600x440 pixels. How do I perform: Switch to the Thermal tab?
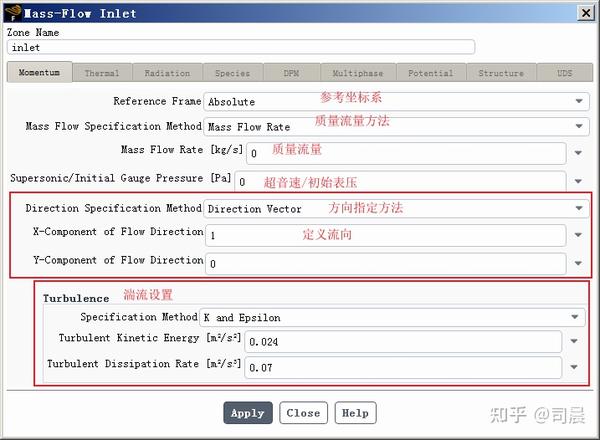[x=102, y=73]
